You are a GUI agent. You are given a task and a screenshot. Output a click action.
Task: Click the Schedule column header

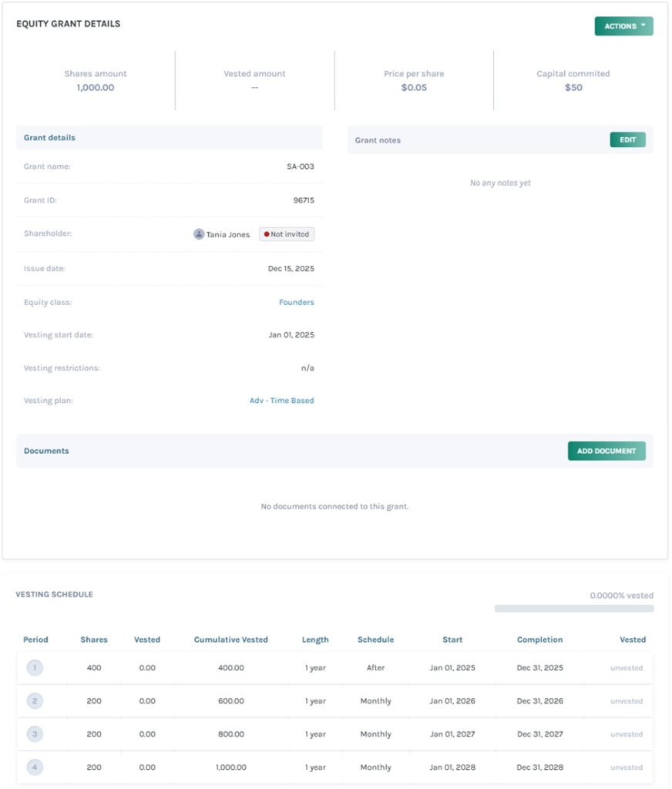375,640
